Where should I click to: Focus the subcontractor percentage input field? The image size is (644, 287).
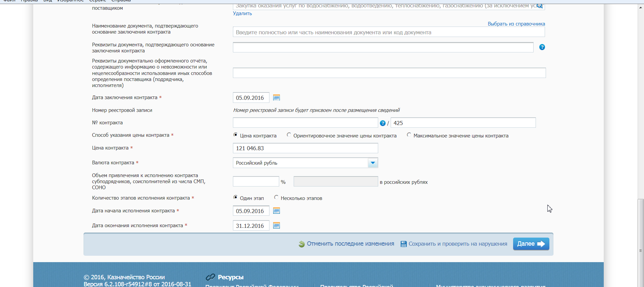(x=256, y=182)
